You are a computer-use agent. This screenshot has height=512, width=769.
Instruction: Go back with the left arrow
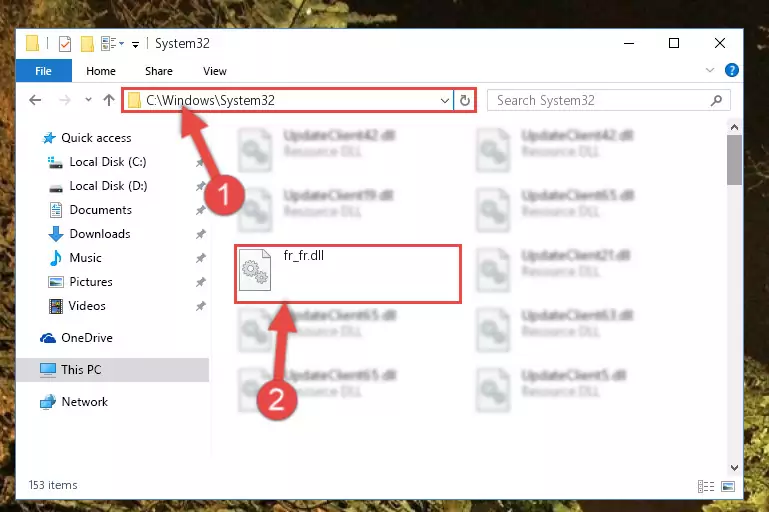(35, 101)
